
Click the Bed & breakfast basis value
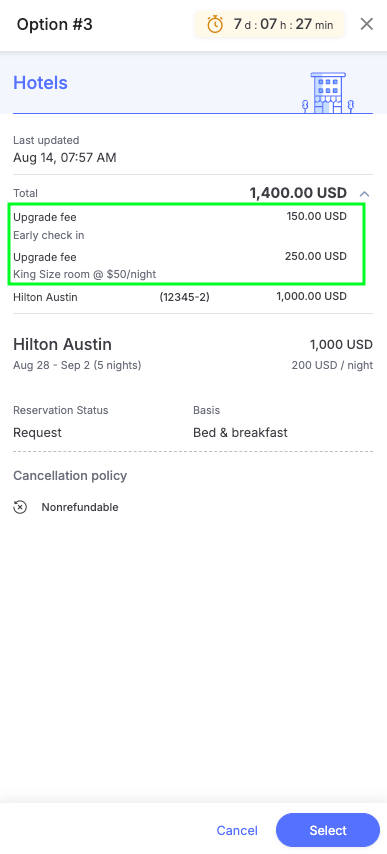click(x=240, y=433)
